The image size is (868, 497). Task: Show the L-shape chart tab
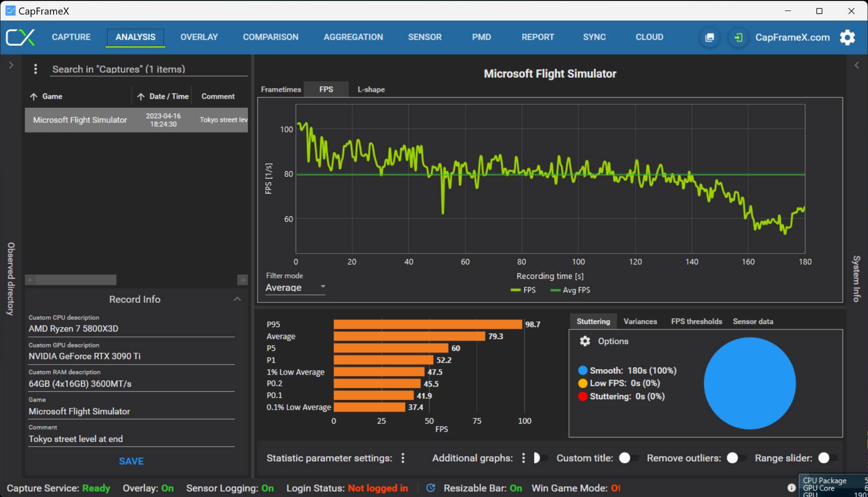pyautogui.click(x=371, y=89)
